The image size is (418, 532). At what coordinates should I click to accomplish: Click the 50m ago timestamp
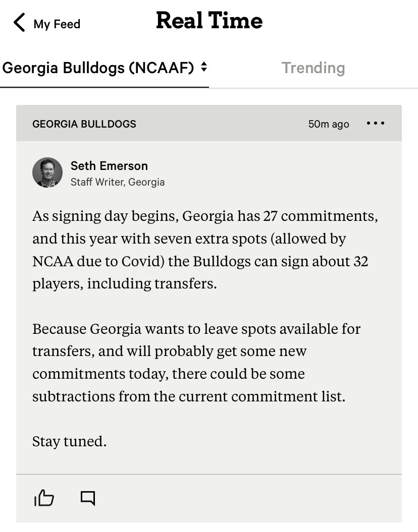point(329,124)
